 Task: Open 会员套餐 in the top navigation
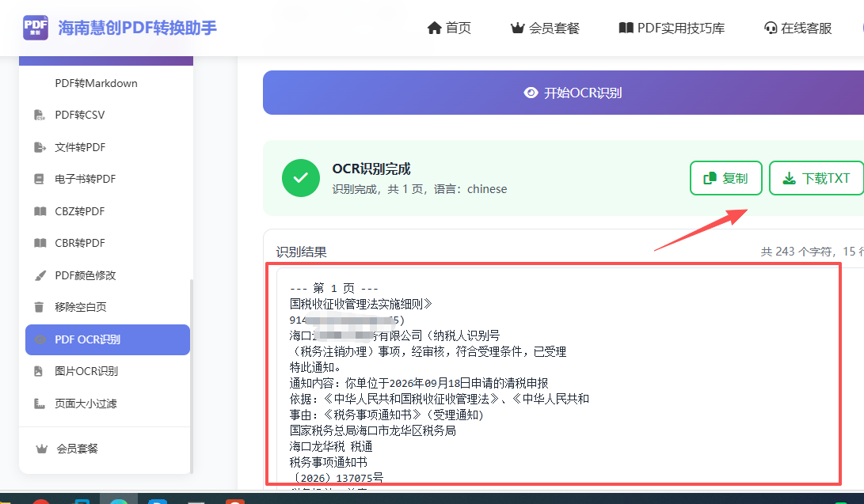[x=554, y=28]
